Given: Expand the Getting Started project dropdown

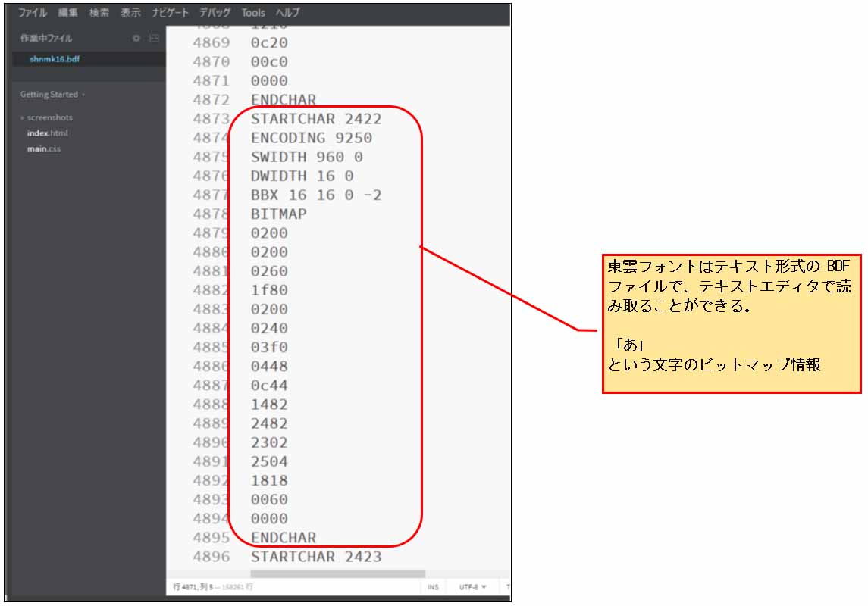Looking at the screenshot, I should pyautogui.click(x=52, y=95).
